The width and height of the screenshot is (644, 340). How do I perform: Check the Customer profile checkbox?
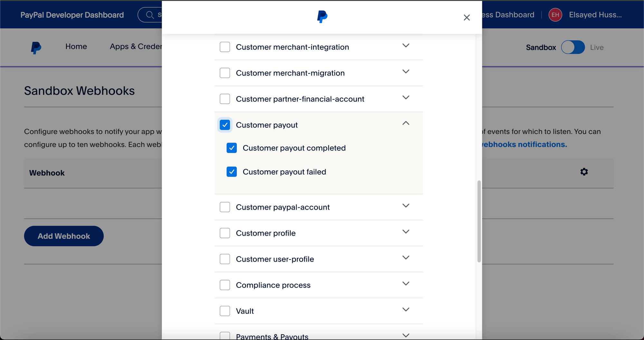point(225,233)
